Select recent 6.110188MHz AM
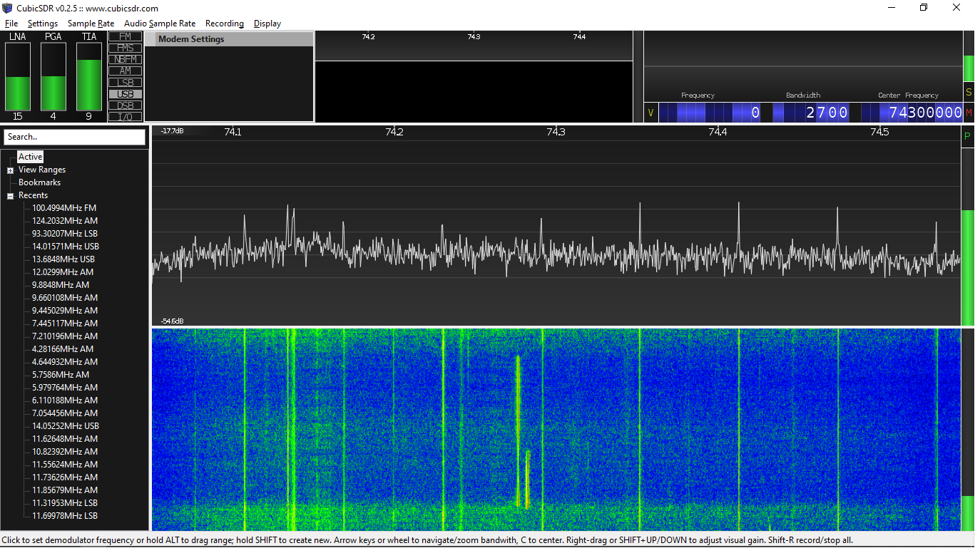 (65, 400)
